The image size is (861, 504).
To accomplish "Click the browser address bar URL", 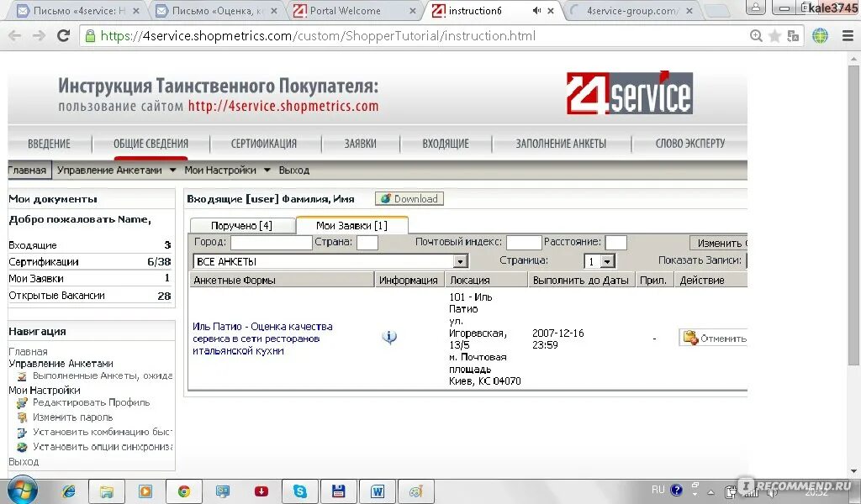I will (x=318, y=35).
